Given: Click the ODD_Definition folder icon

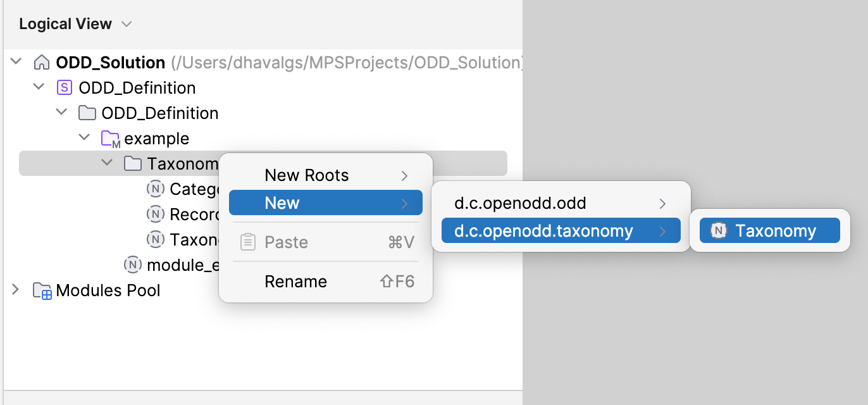Looking at the screenshot, I should 87,113.
